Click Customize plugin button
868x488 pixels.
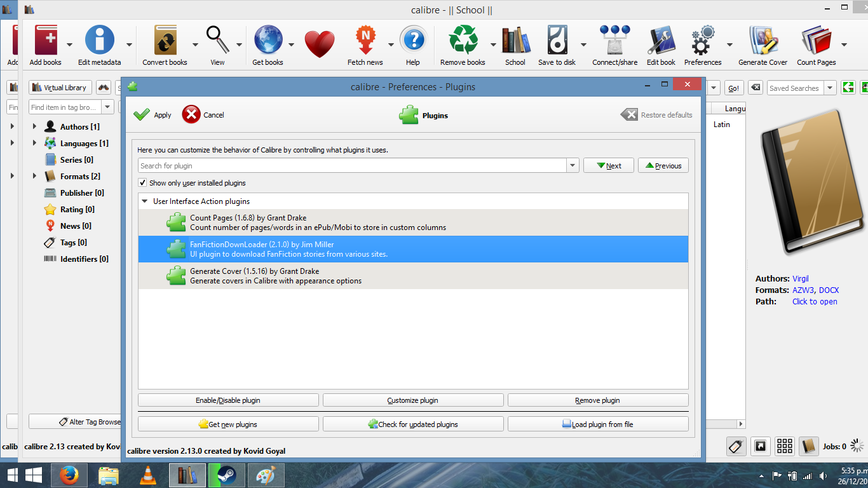point(413,400)
